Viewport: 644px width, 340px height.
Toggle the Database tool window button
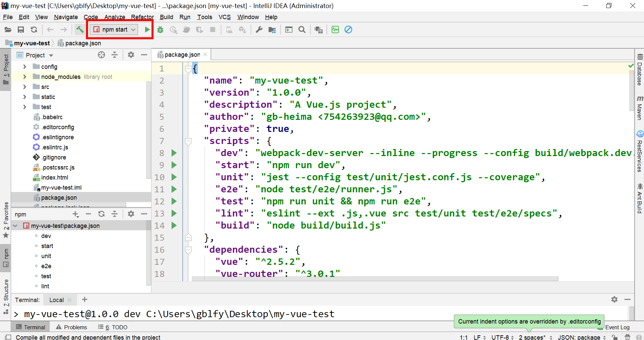click(x=640, y=69)
